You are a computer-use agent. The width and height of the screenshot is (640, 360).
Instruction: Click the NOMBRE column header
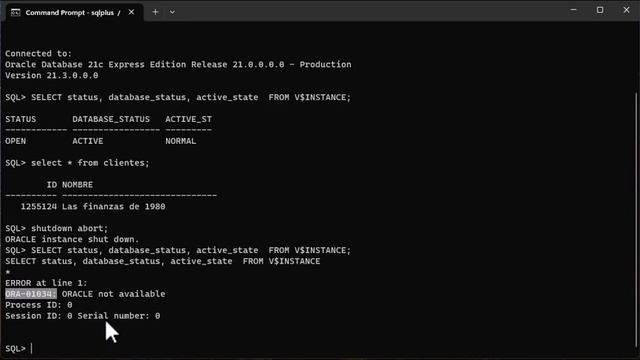78,185
